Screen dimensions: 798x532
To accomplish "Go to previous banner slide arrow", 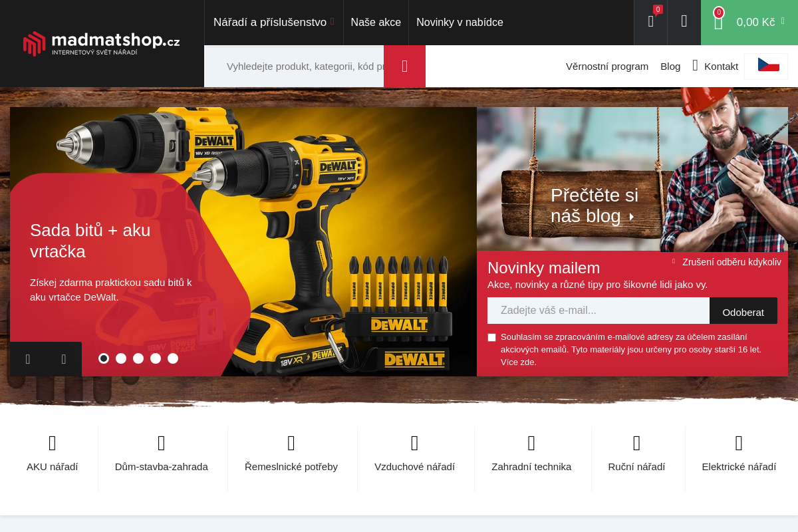I will click(x=28, y=359).
